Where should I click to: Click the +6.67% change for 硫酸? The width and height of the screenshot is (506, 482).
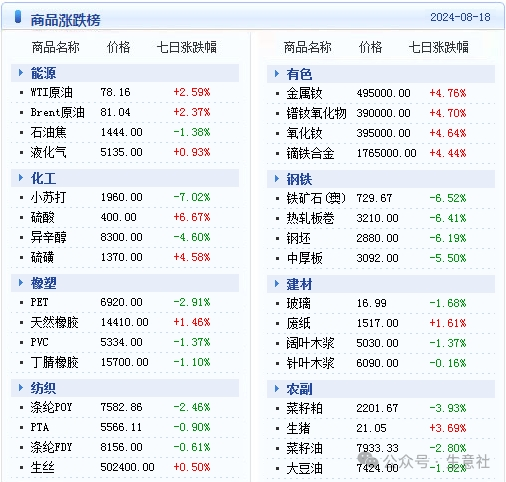click(192, 217)
